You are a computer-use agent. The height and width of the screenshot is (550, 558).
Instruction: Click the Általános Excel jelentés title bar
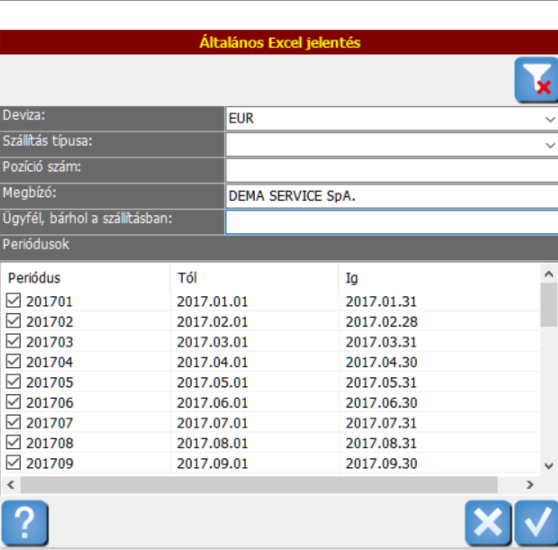point(279,42)
